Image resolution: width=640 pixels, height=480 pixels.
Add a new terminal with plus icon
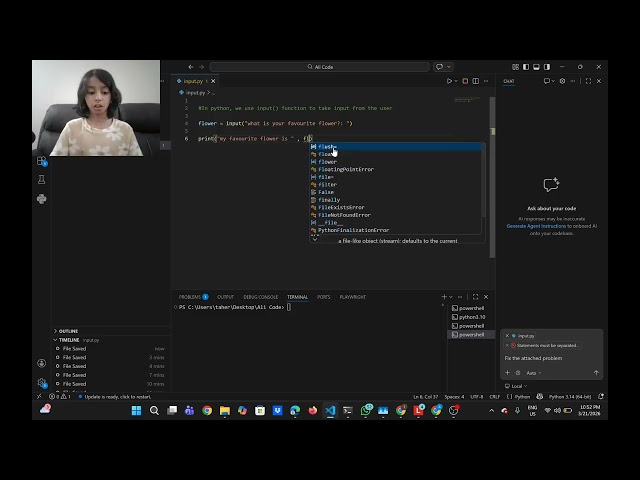[x=444, y=297]
